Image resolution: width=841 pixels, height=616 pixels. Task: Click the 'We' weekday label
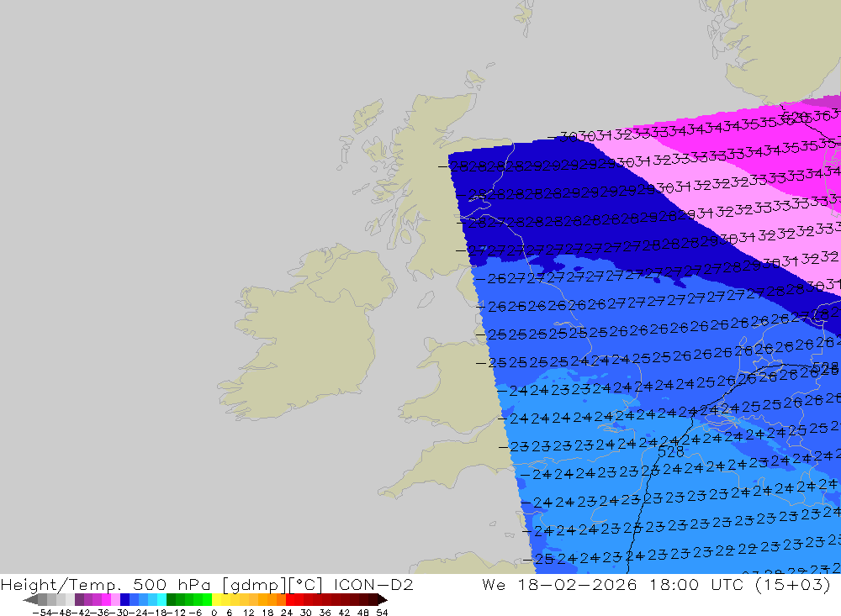click(494, 584)
